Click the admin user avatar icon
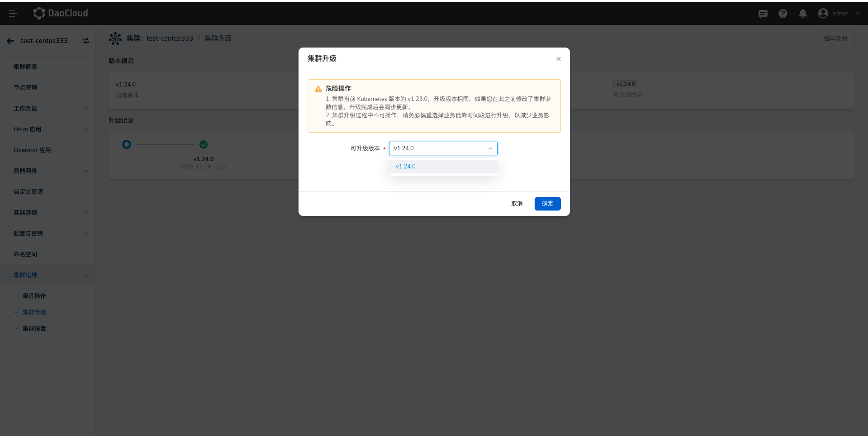Viewport: 868px width, 436px height. (x=823, y=14)
